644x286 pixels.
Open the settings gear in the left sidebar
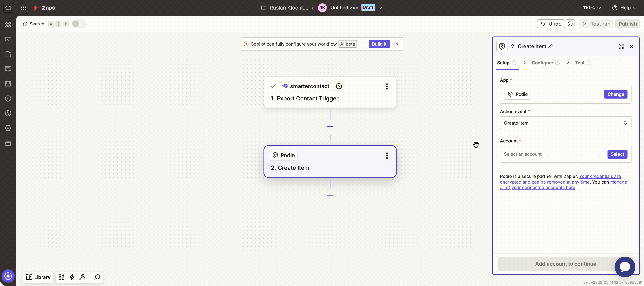pyautogui.click(x=8, y=128)
